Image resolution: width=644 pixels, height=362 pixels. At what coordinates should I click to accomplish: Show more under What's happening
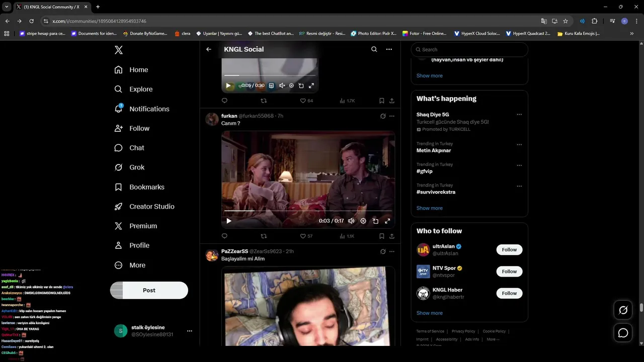point(430,208)
